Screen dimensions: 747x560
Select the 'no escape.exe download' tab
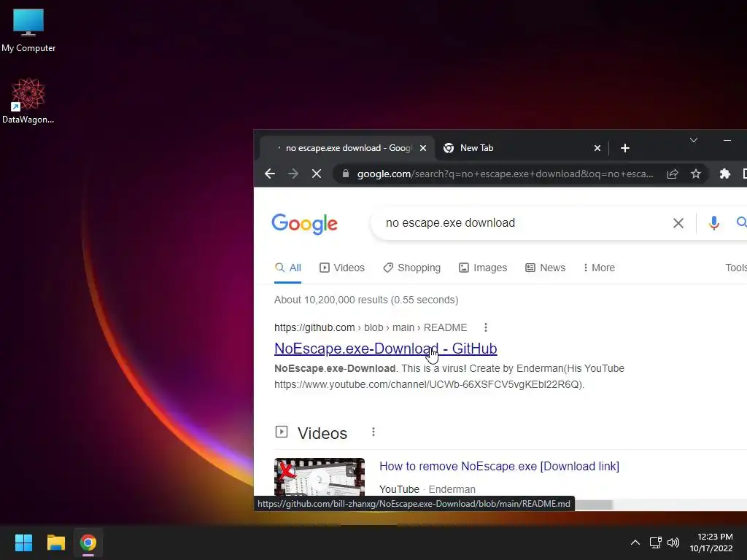(x=347, y=148)
